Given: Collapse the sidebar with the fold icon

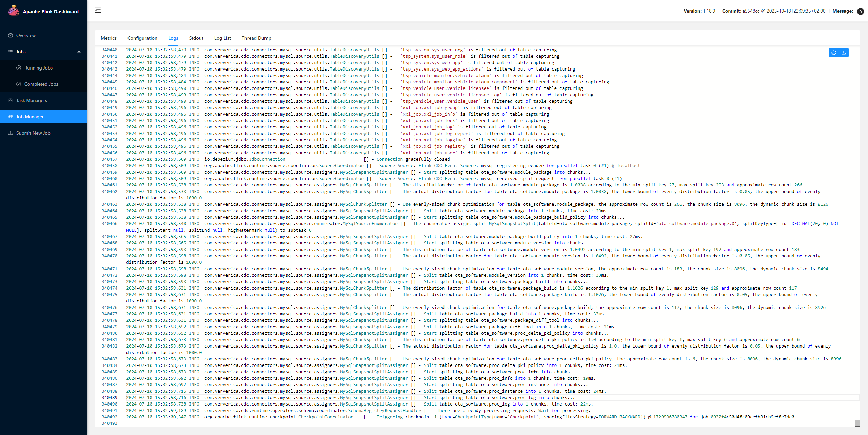Looking at the screenshot, I should [98, 10].
